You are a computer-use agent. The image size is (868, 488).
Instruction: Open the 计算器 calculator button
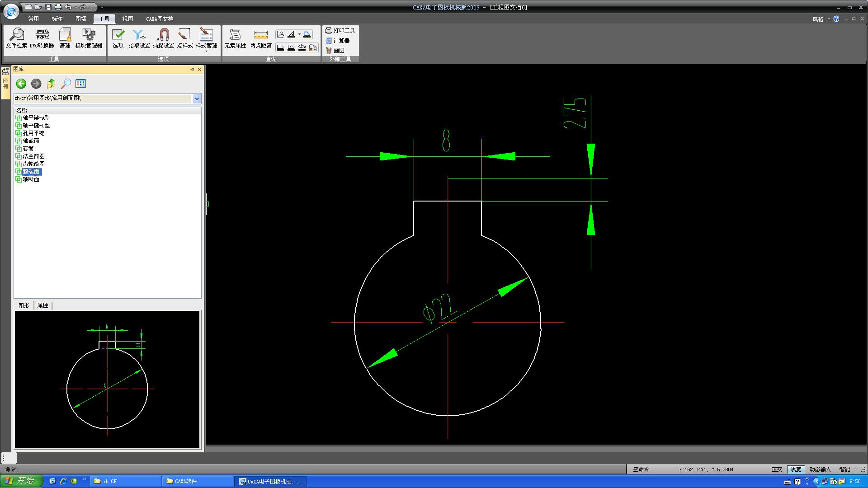[x=337, y=41]
